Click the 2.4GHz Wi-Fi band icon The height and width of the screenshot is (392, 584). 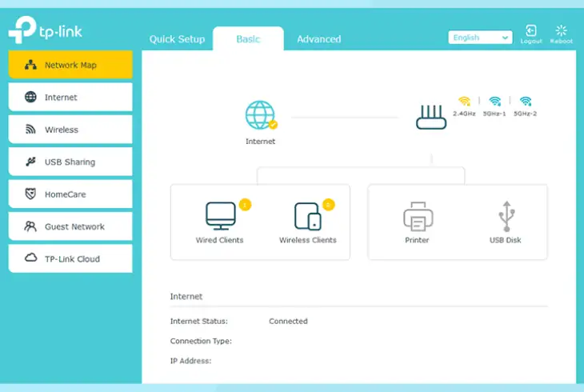465,101
